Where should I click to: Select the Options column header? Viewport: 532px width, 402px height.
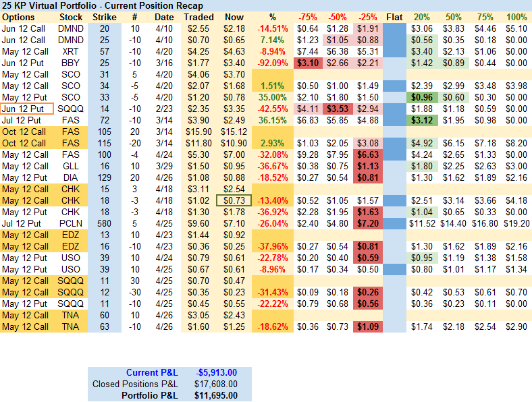[24, 17]
